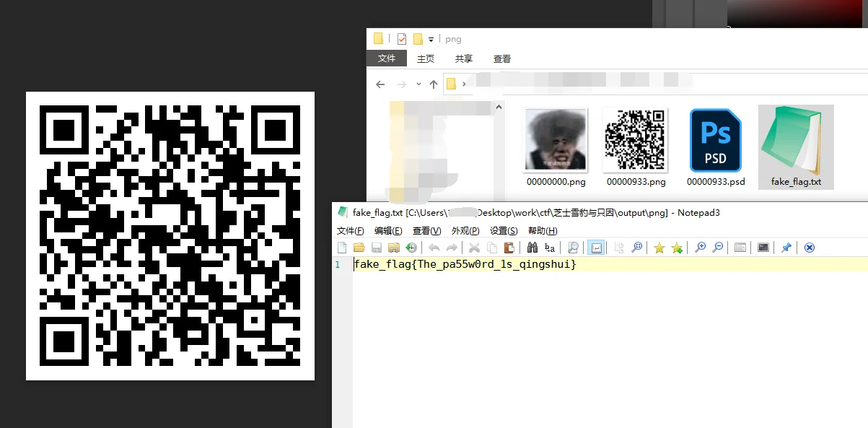This screenshot has width=868, height=428.
Task: Expand the quick access toolbar dropdown arrow
Action: point(431,39)
